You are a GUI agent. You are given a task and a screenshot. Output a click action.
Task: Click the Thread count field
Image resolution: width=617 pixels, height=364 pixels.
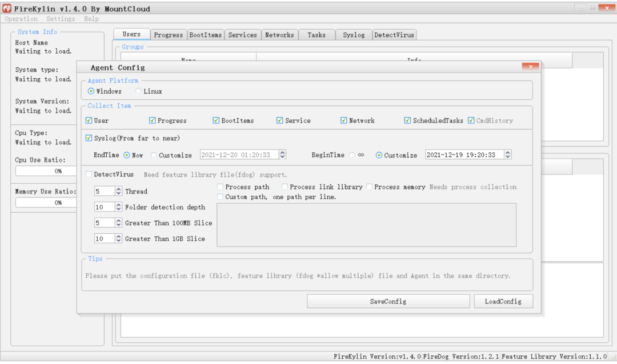point(105,191)
